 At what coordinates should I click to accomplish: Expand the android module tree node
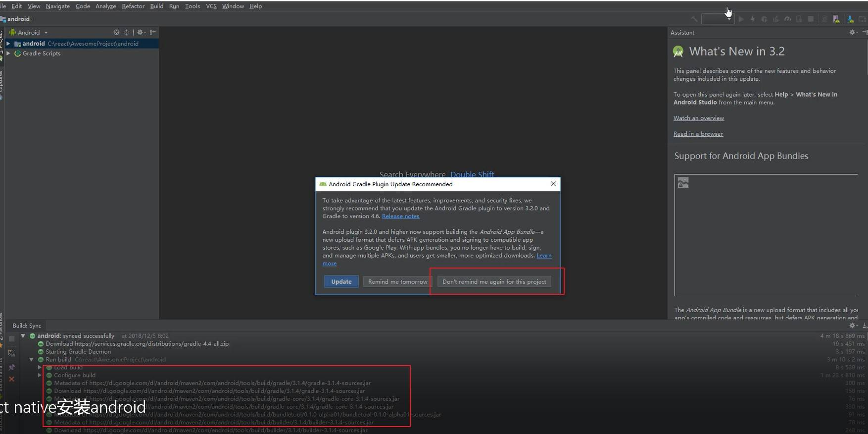click(x=8, y=44)
